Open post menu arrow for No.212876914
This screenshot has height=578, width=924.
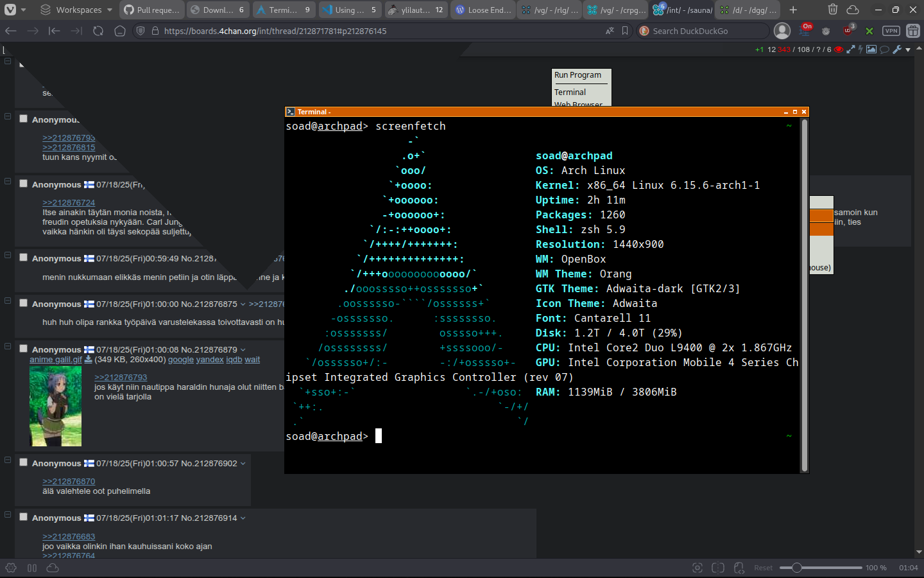coord(243,518)
